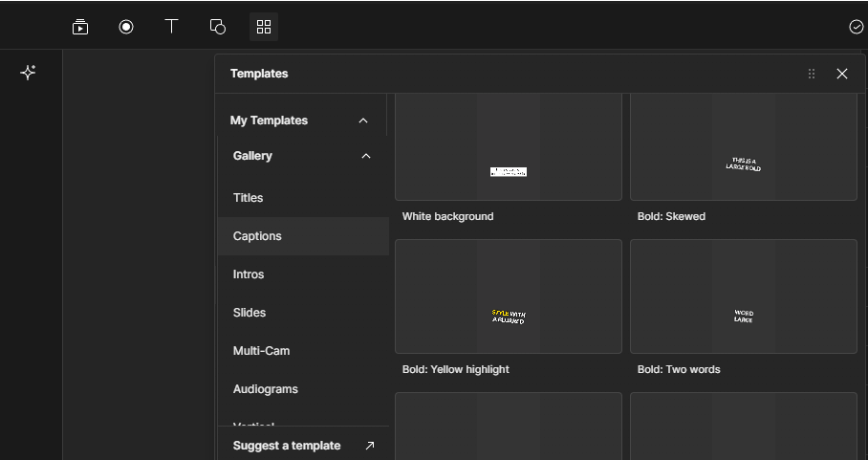Viewport: 868px width, 460px height.
Task: Click the Bold: Skewed label
Action: (671, 216)
